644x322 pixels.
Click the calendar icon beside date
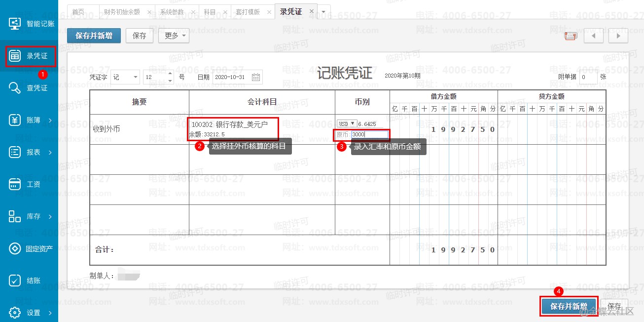click(256, 77)
